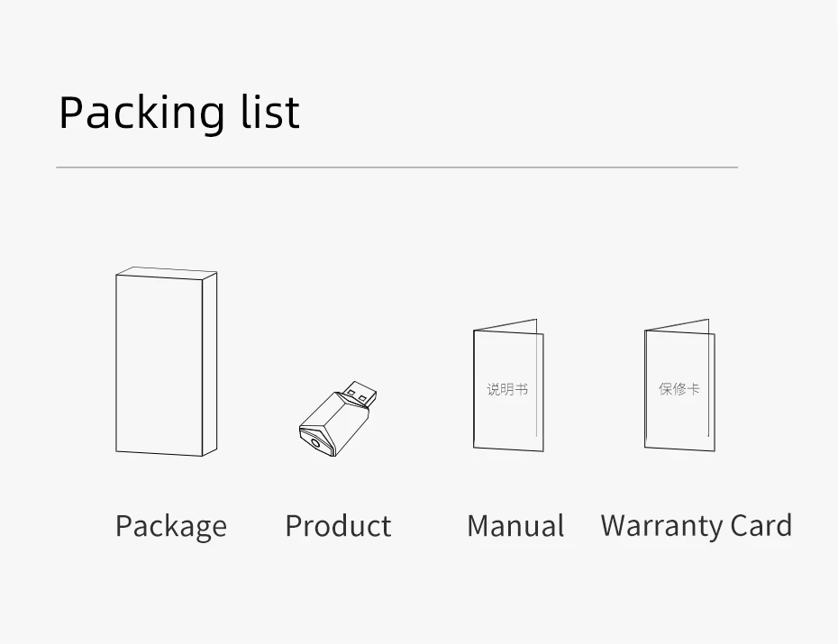Click the word "Warranty" in the caption

point(660,526)
